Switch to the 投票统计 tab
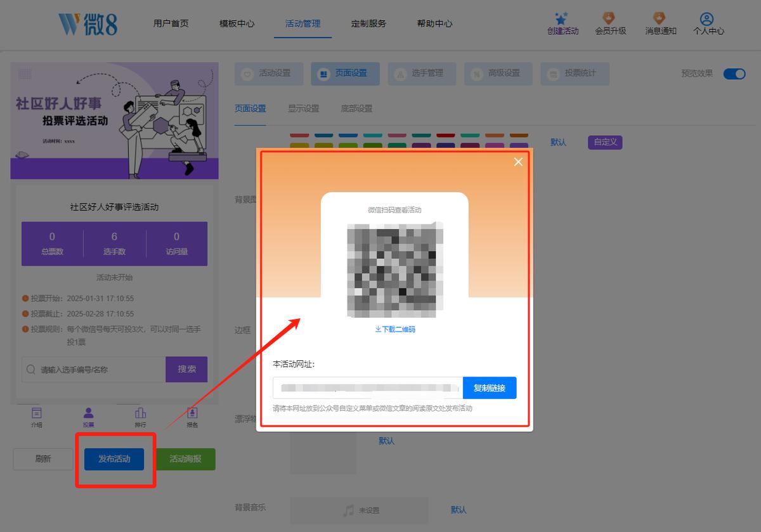Screen dimensions: 761x532 575,74
